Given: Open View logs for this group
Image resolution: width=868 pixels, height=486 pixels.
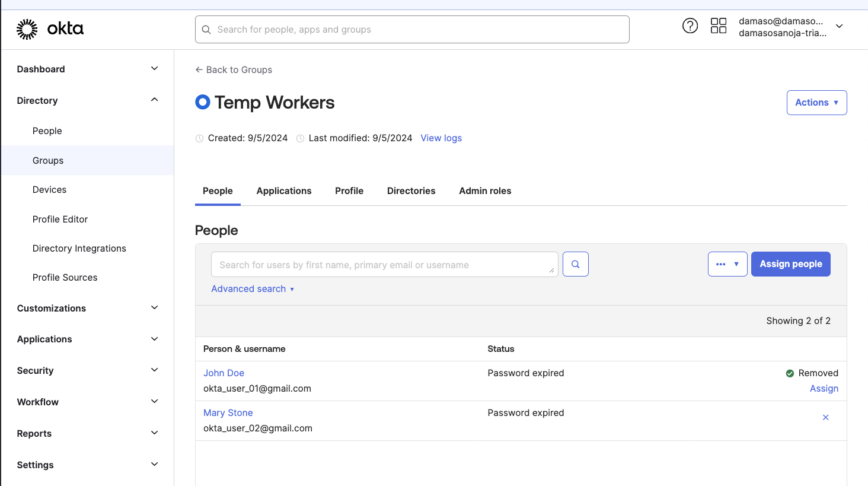Looking at the screenshot, I should point(441,138).
